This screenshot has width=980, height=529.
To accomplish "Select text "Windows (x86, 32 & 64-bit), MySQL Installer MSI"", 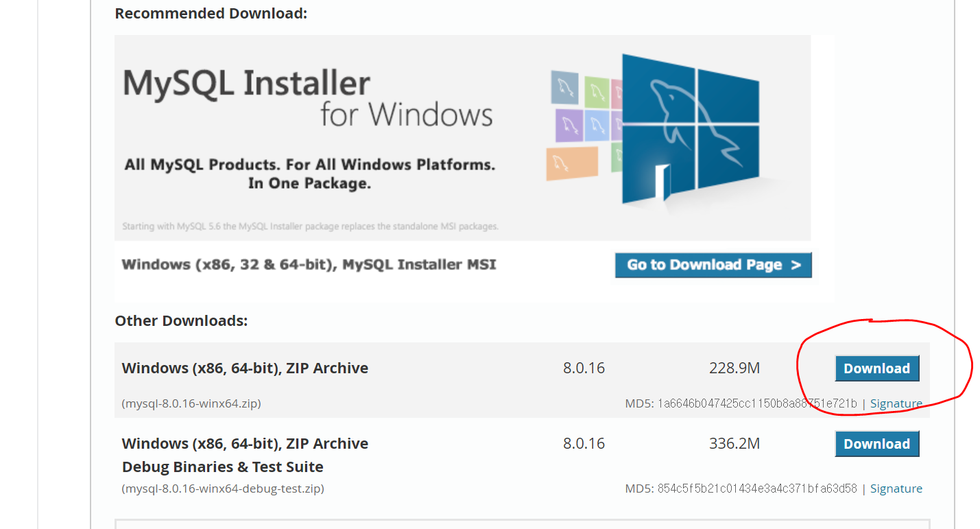I will [x=309, y=264].
